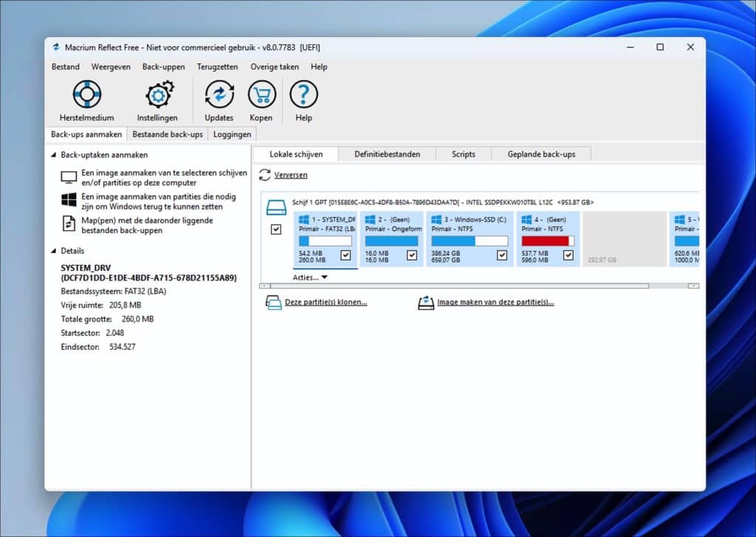This screenshot has height=537, width=756.
Task: Open the Terugzetten menu
Action: pyautogui.click(x=217, y=66)
